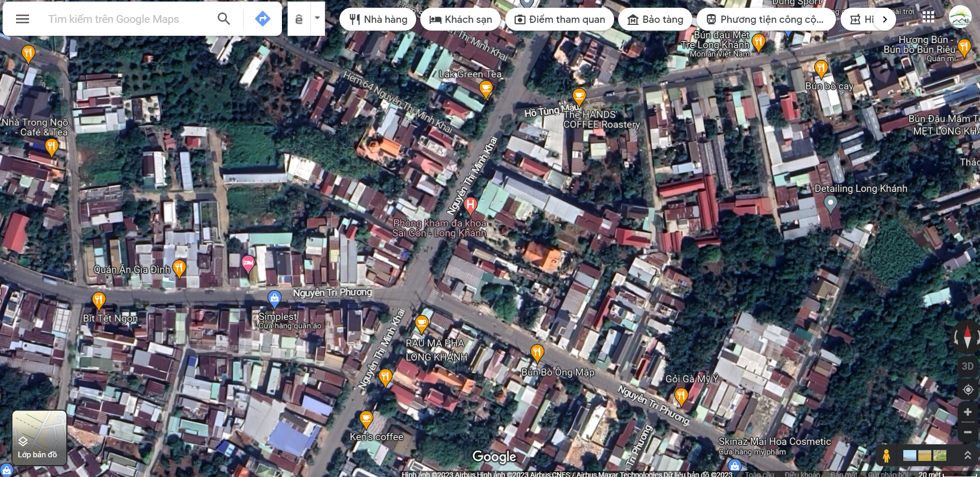The height and width of the screenshot is (477, 980).
Task: Select the Khách sạn category chip
Action: point(460,20)
